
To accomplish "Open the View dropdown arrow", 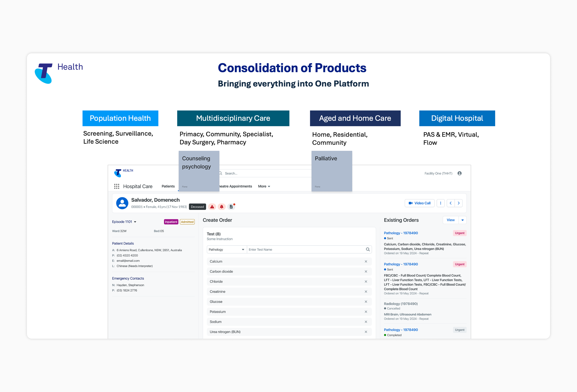I will [462, 220].
